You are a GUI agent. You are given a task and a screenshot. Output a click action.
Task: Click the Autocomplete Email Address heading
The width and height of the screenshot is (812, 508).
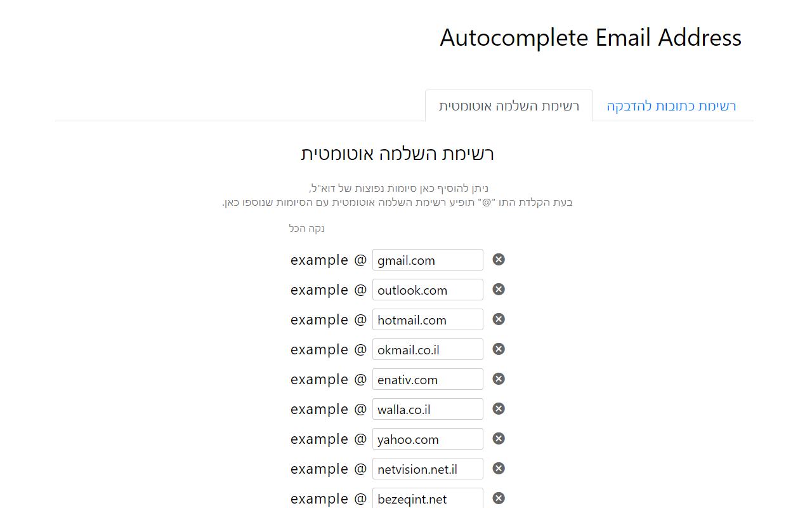[590, 37]
